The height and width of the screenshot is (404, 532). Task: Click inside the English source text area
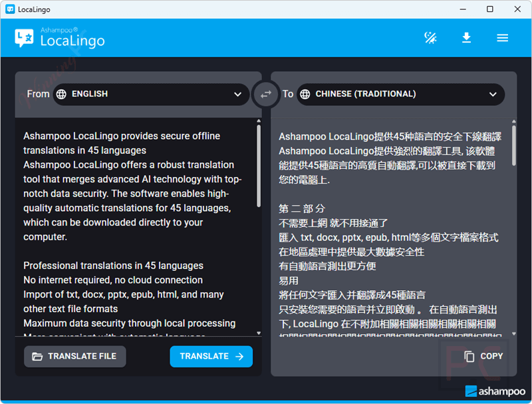point(136,227)
